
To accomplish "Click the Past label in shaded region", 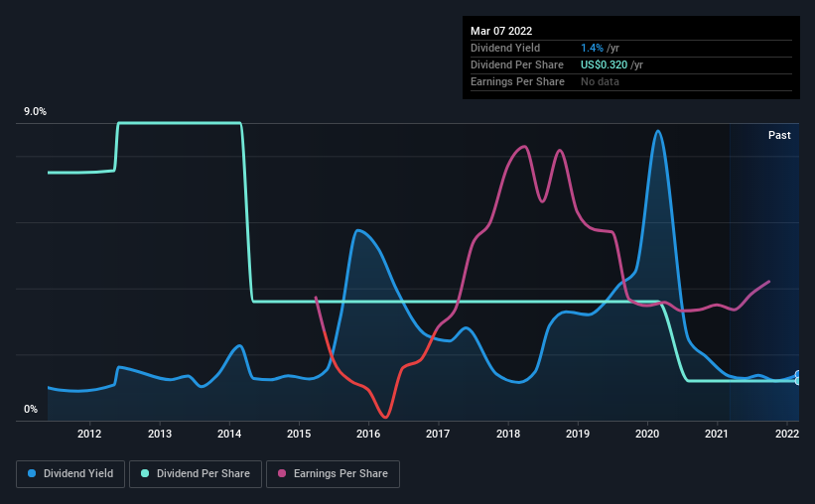I will click(779, 135).
